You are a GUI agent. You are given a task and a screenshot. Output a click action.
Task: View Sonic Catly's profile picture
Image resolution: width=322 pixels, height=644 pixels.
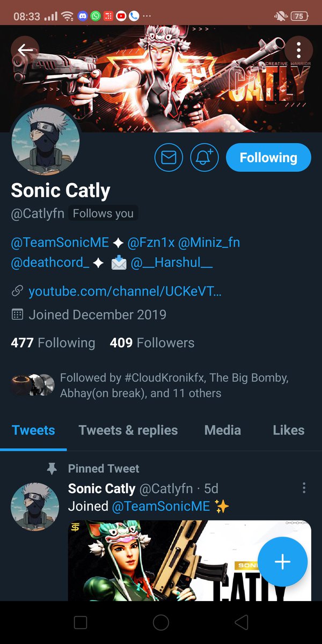[x=46, y=141]
